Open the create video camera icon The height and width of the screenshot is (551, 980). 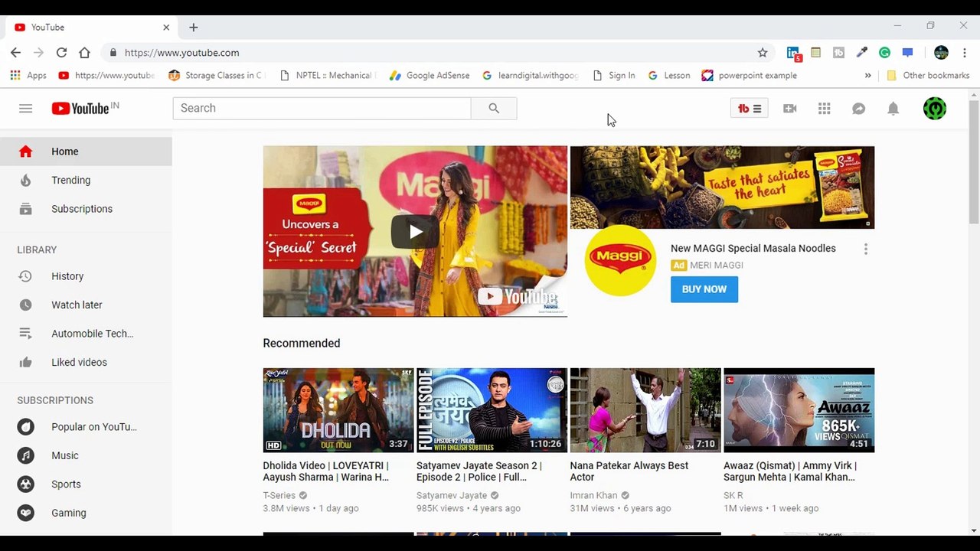coord(790,109)
